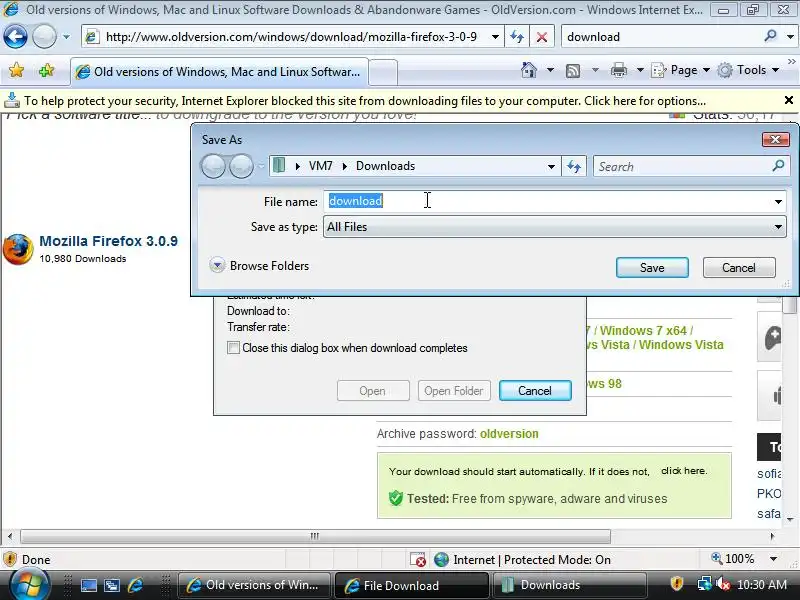The height and width of the screenshot is (600, 800).
Task: Click the Mozilla Firefox 3.0.9 title link
Action: pos(109,241)
